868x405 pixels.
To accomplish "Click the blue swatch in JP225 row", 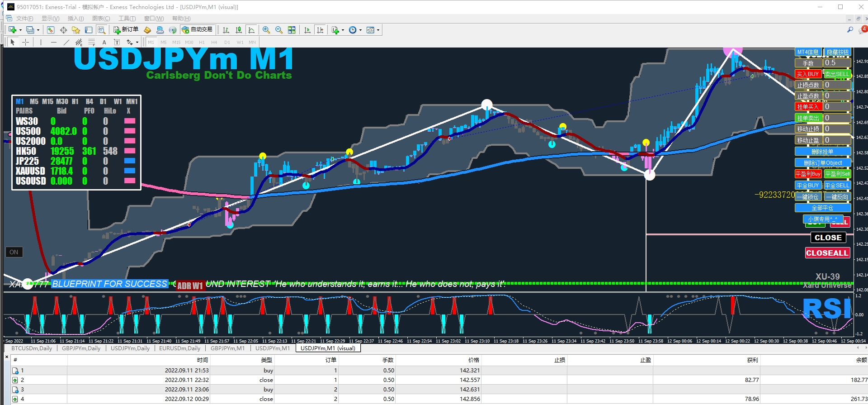I will pyautogui.click(x=130, y=161).
